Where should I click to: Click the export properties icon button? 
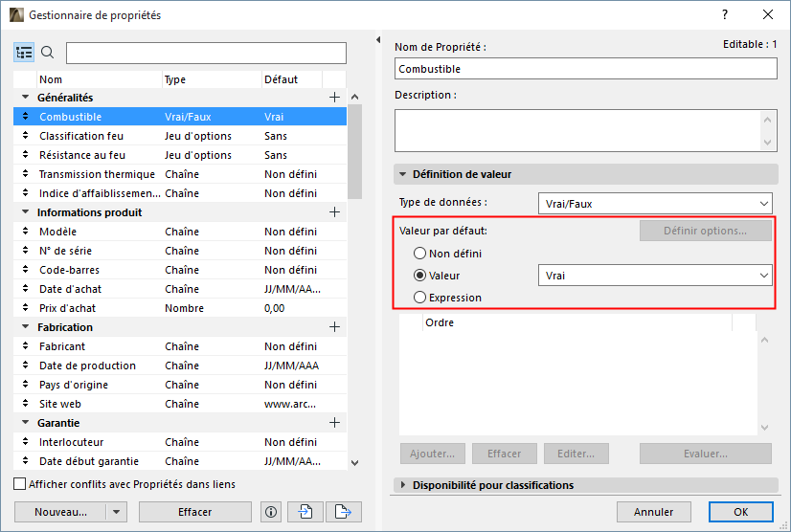pos(344,512)
